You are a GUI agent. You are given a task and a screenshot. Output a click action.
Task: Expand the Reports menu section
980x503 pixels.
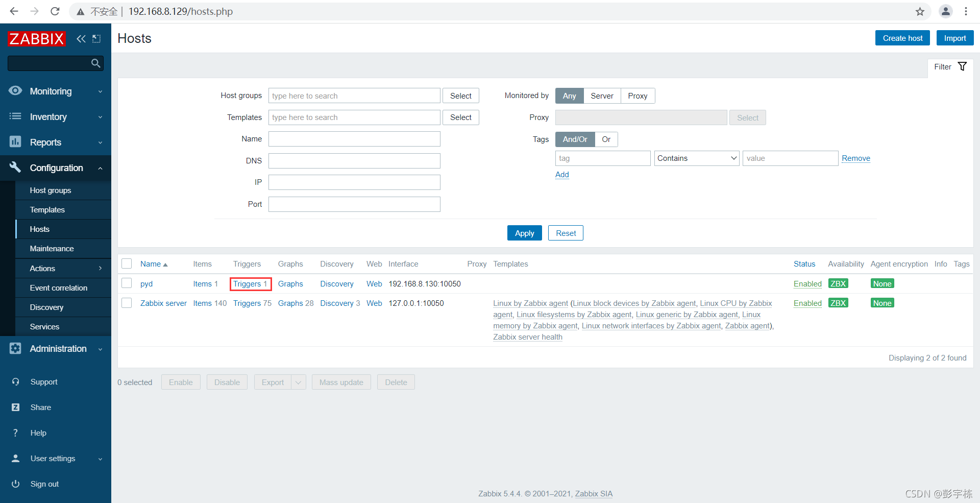coord(100,142)
